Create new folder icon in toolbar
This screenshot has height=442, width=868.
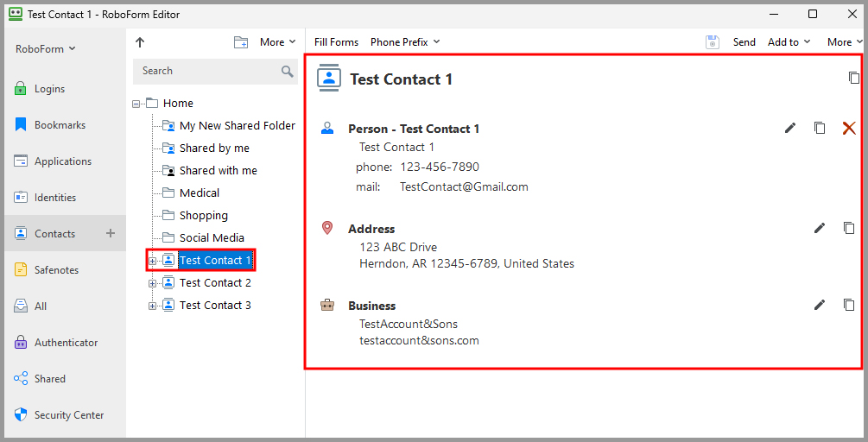click(x=241, y=42)
